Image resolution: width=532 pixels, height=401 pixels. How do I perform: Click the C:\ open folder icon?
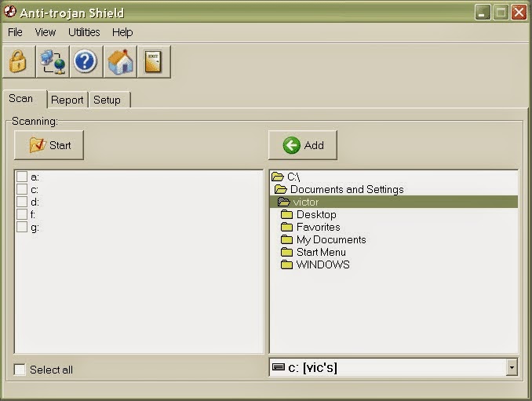coord(278,177)
